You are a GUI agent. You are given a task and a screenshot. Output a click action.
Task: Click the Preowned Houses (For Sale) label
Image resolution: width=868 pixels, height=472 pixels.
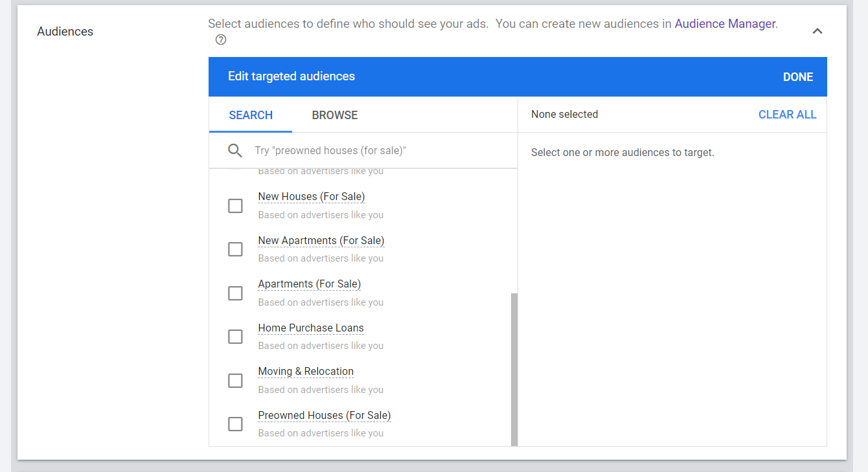(x=324, y=416)
